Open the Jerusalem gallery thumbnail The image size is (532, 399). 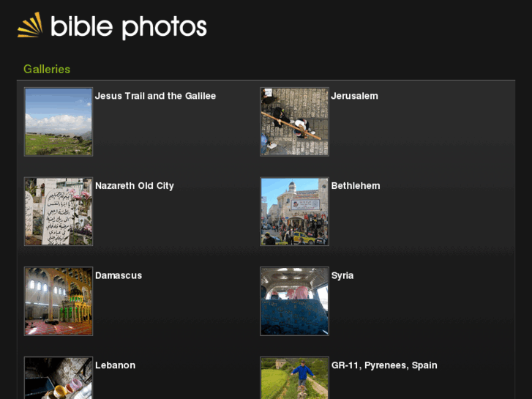[294, 122]
